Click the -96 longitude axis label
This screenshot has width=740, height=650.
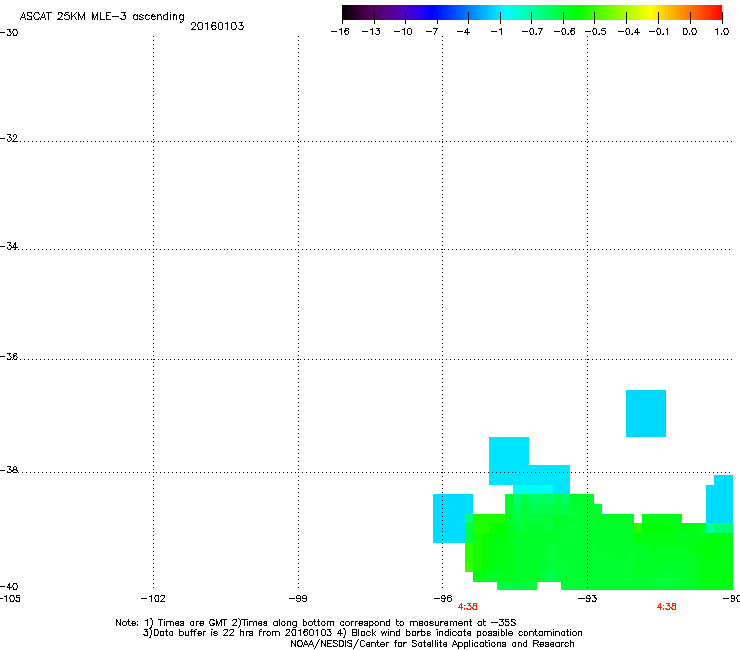click(443, 599)
